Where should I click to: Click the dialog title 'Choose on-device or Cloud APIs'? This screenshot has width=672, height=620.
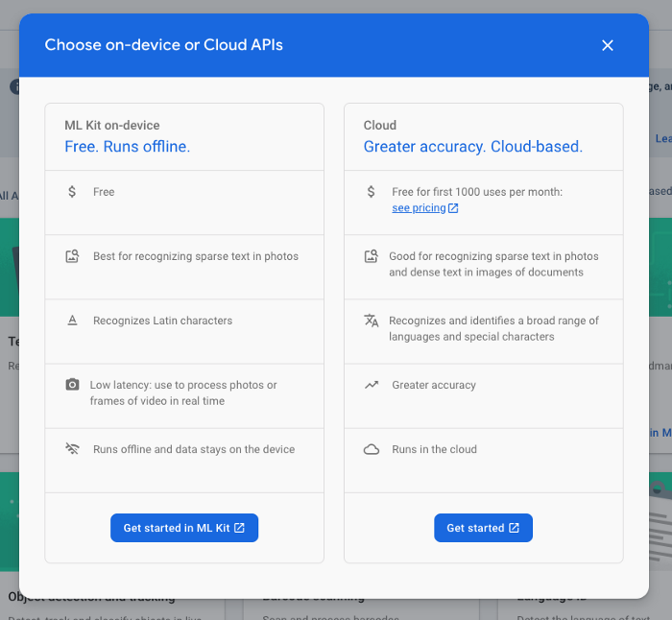point(164,45)
